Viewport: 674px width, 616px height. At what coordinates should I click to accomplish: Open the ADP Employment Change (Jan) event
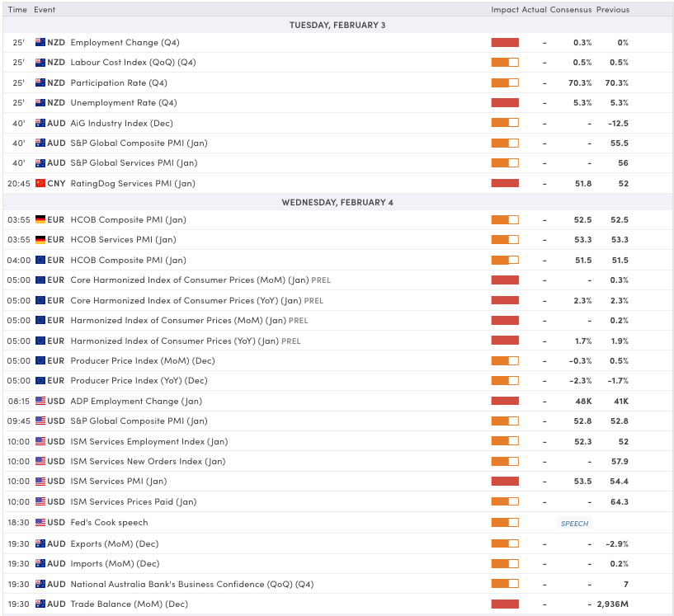pos(136,402)
